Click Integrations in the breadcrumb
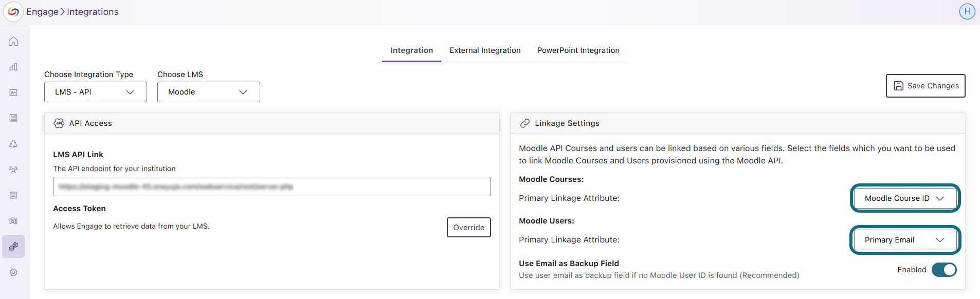980x299 pixels. pos(93,12)
